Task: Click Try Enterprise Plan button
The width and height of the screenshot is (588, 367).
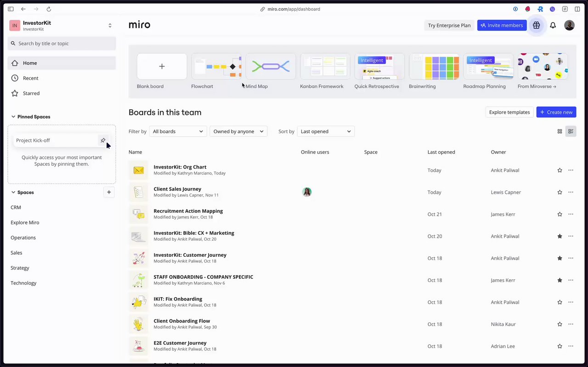Action: click(x=449, y=25)
